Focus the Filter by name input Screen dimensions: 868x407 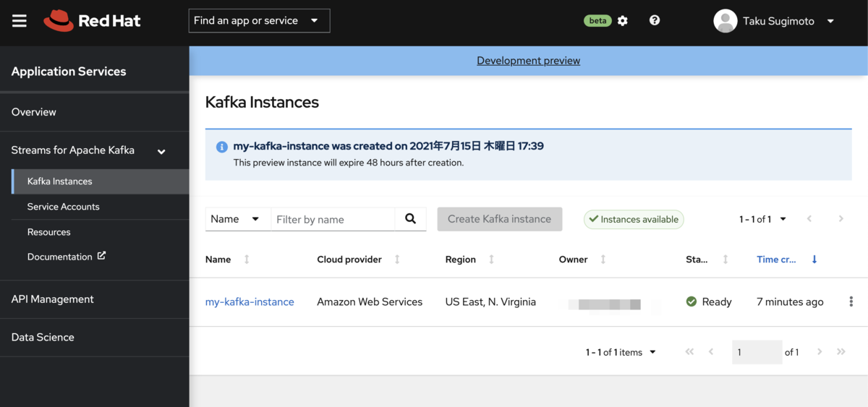333,219
